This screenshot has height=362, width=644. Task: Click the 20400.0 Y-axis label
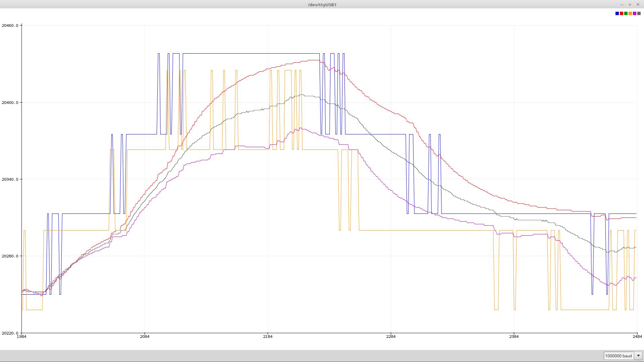tap(10, 103)
